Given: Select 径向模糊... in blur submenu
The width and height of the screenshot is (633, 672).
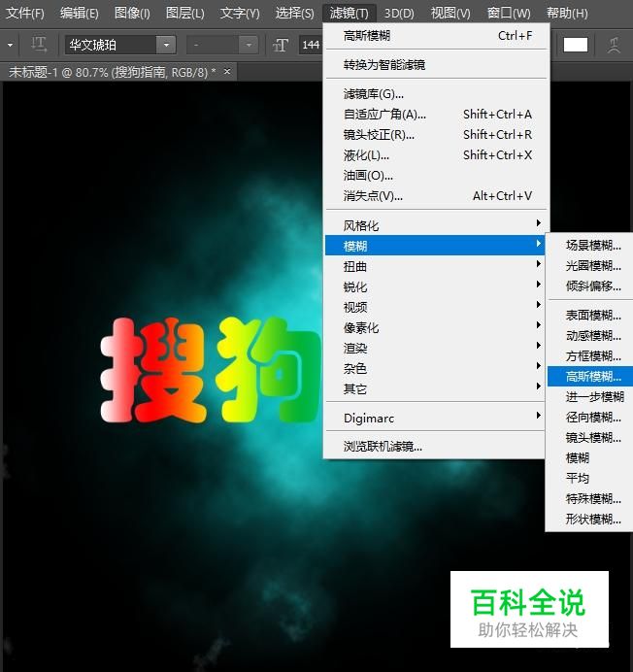Looking at the screenshot, I should 590,417.
